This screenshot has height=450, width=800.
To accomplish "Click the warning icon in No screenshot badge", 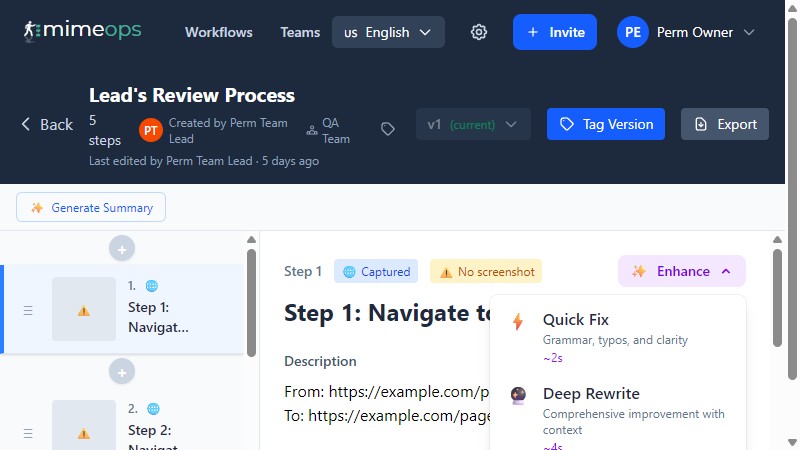I will coord(446,272).
